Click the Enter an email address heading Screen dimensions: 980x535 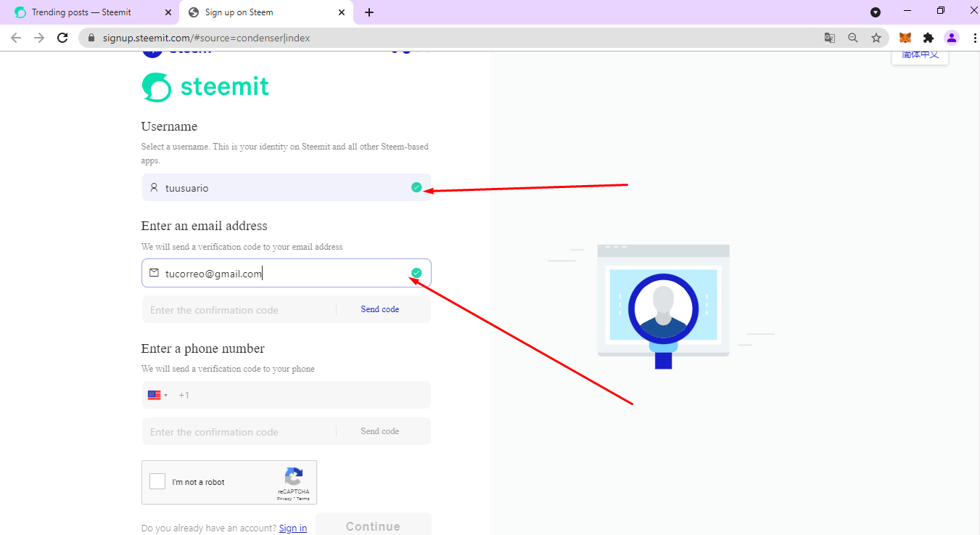(205, 226)
